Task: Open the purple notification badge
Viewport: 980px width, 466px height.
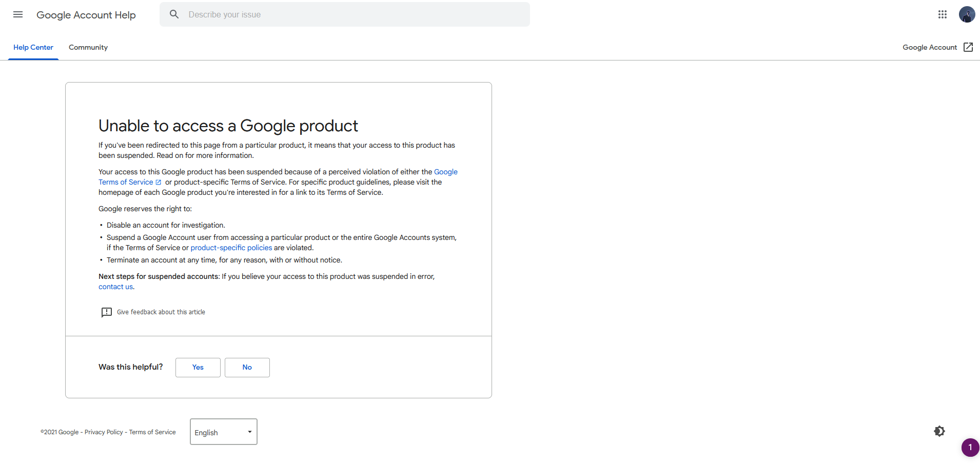Action: point(970,447)
